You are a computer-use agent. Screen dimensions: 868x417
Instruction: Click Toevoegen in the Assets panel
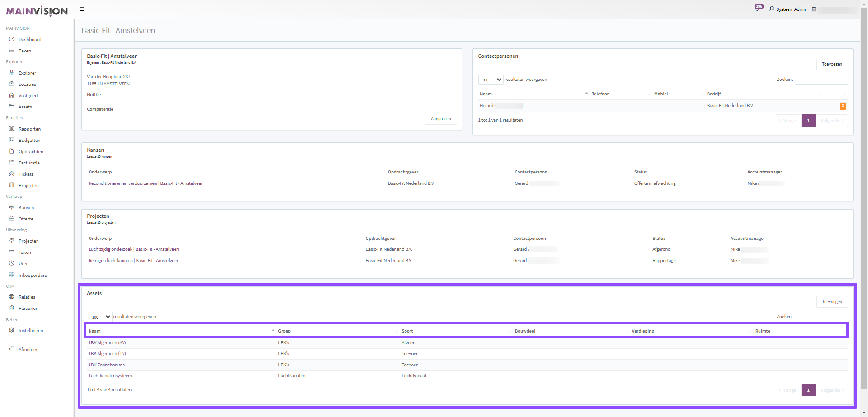click(832, 302)
